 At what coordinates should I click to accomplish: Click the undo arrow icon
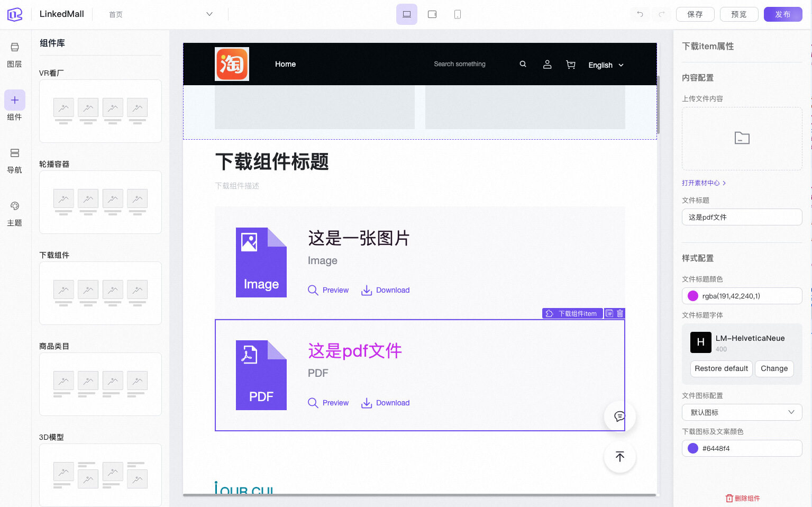coord(640,14)
